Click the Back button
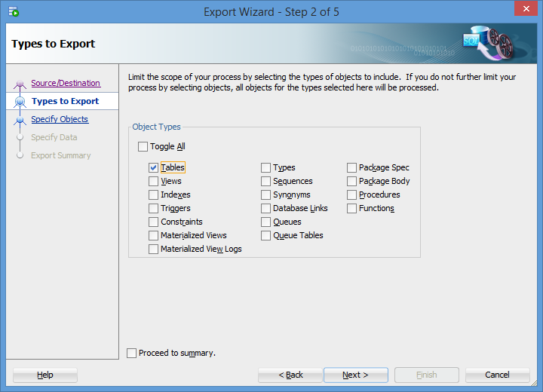 [x=290, y=375]
